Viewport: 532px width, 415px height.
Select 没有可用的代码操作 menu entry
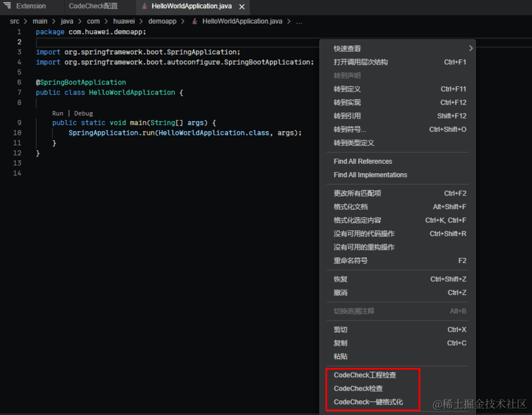click(x=397, y=234)
